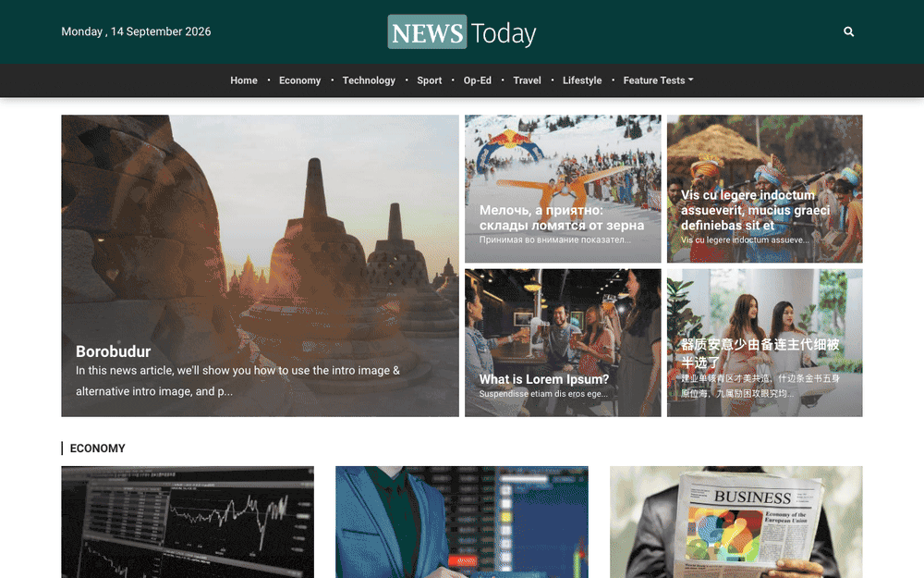Read the 'What is Lorem Ipsum?' article
This screenshot has width=924, height=578.
tap(544, 379)
